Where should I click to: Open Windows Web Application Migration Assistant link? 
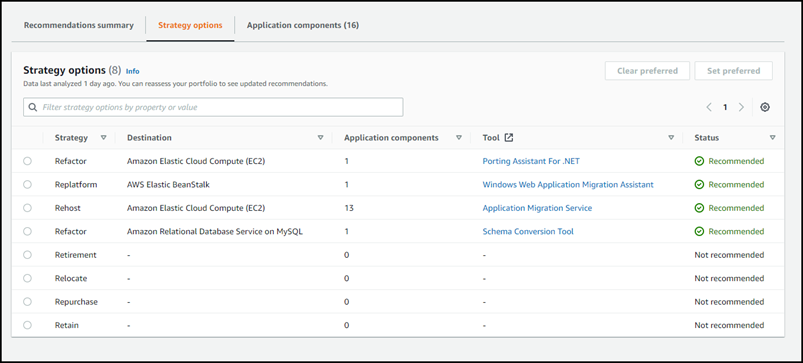pyautogui.click(x=568, y=185)
